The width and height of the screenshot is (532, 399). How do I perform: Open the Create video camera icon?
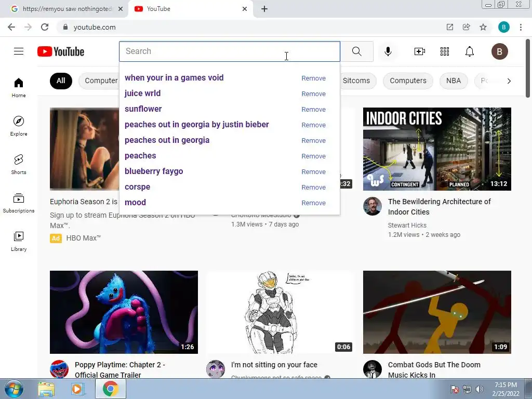click(x=420, y=51)
